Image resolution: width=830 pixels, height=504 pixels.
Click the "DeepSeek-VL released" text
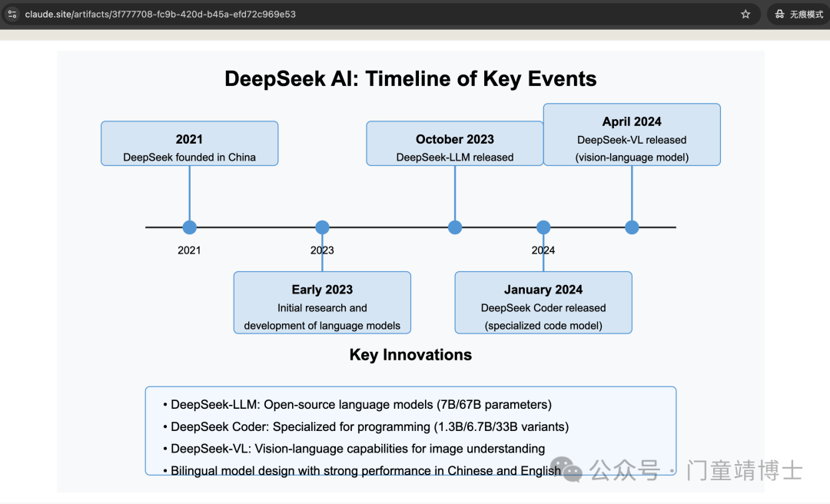[x=632, y=140]
